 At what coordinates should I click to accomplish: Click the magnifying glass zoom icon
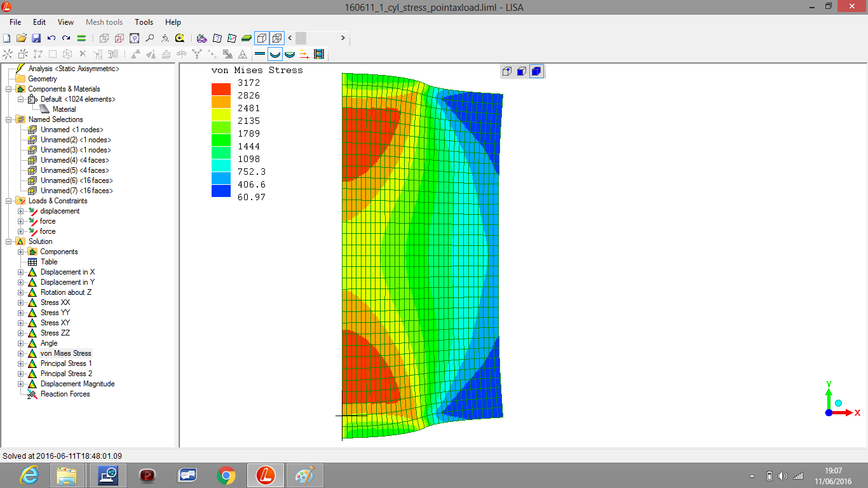149,38
